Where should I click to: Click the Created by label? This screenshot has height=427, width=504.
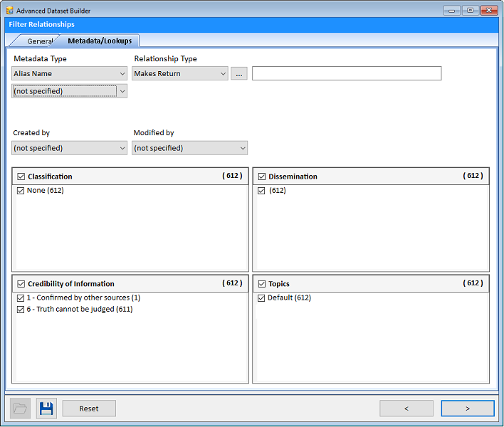pyautogui.click(x=31, y=132)
